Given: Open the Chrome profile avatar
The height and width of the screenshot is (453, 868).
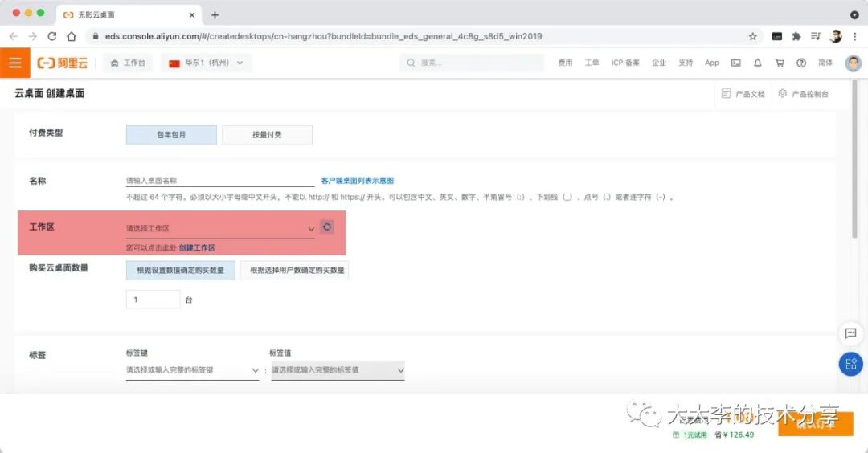Looking at the screenshot, I should (x=836, y=36).
